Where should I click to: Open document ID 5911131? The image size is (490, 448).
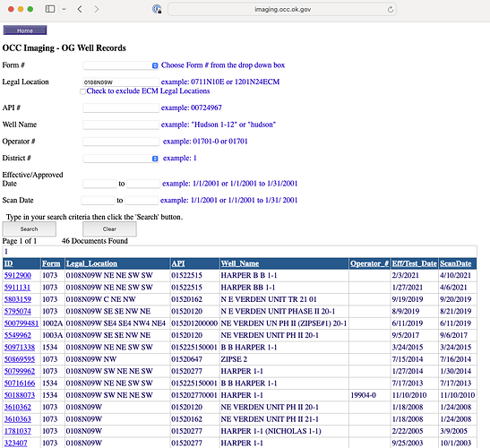[x=17, y=288]
